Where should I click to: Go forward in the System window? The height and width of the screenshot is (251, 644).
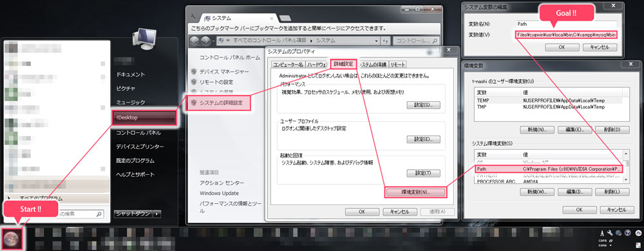206,41
